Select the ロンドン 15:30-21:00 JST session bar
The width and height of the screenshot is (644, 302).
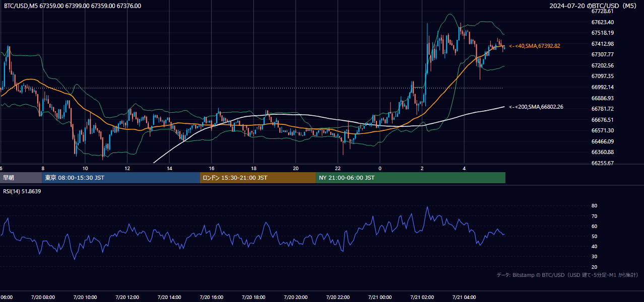tap(258, 178)
